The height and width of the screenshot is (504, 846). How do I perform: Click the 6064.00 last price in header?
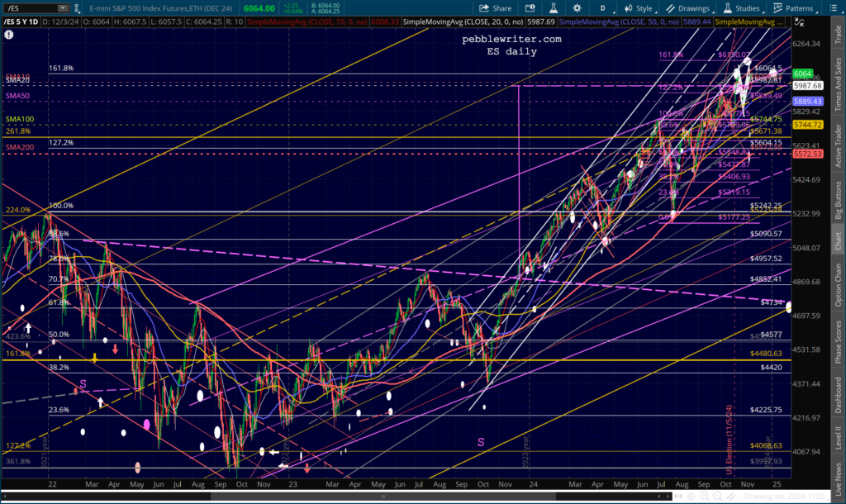[x=259, y=8]
